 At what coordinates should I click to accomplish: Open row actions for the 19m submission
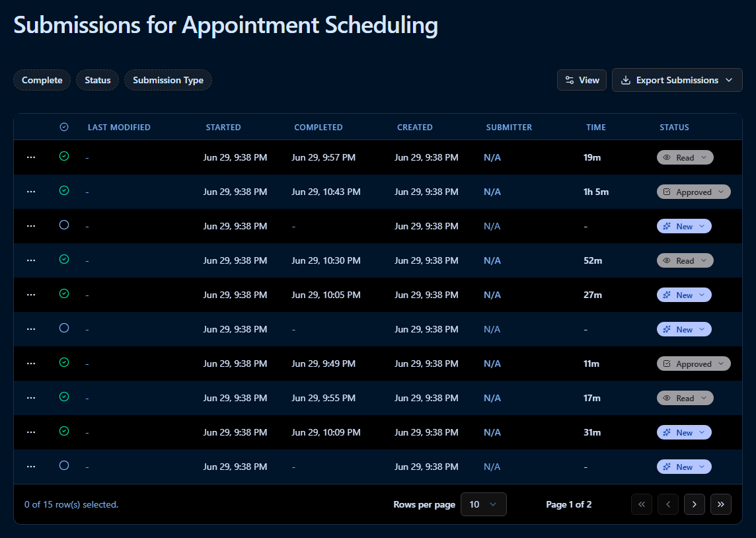(31, 157)
